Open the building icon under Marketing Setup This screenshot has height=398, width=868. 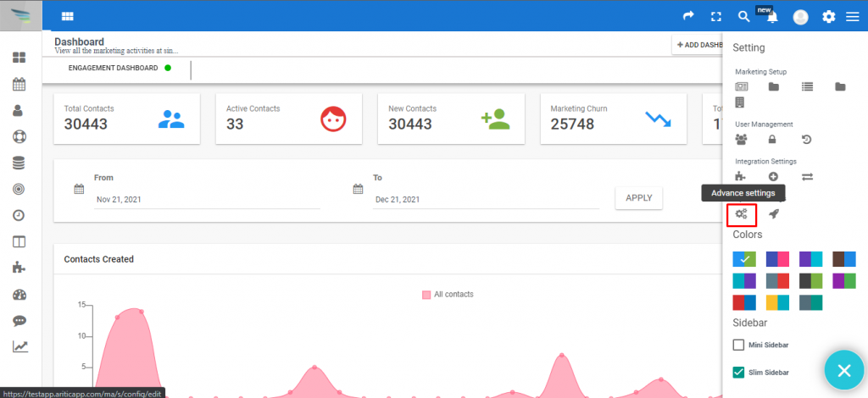coord(740,102)
